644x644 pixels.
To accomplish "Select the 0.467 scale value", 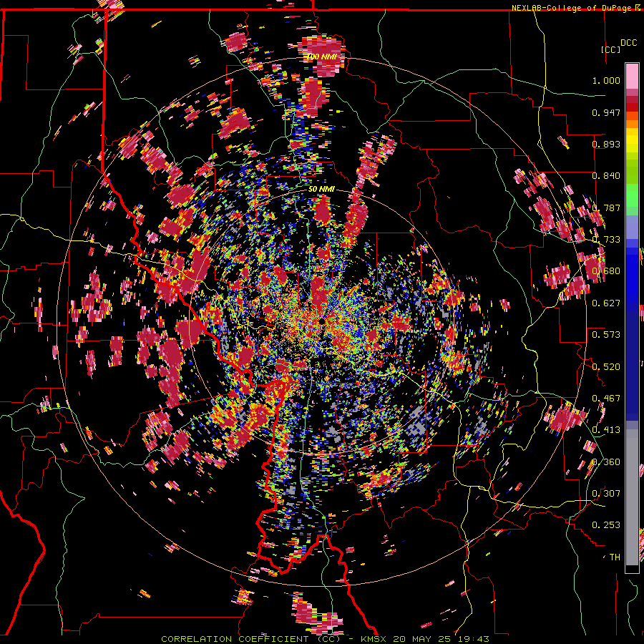I will [606, 399].
